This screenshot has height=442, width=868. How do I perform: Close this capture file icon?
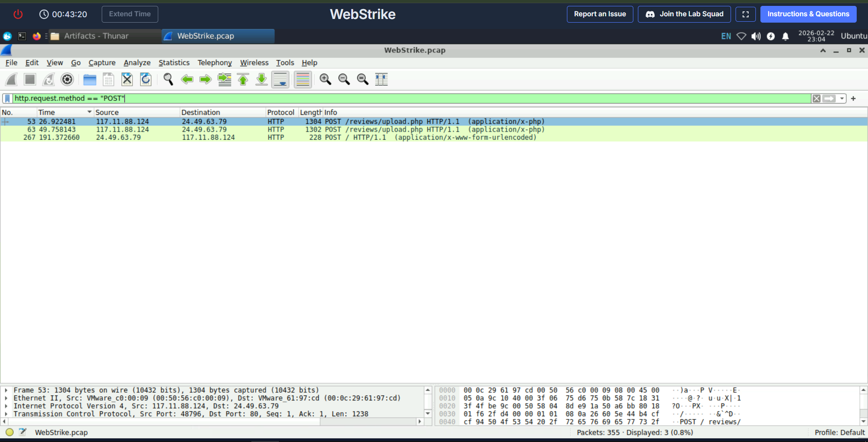coord(127,80)
